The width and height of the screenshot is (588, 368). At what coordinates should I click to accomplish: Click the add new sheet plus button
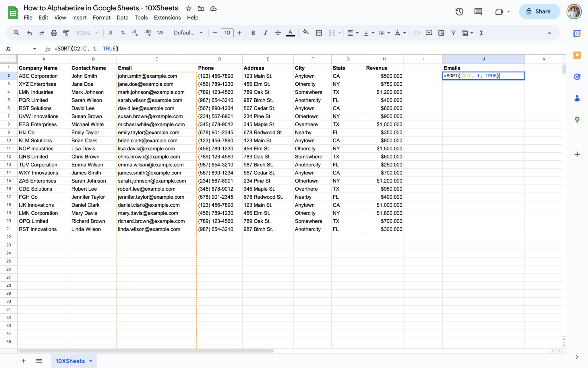click(24, 361)
